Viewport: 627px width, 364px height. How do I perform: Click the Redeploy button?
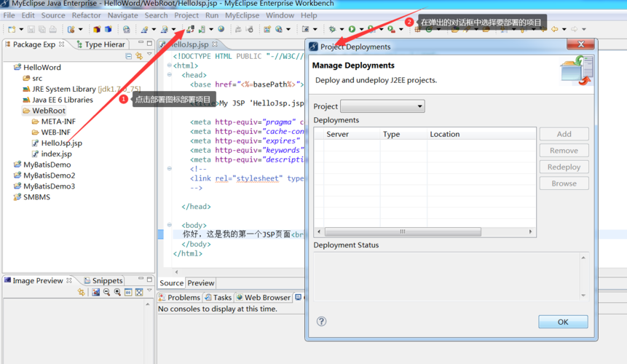pyautogui.click(x=564, y=167)
